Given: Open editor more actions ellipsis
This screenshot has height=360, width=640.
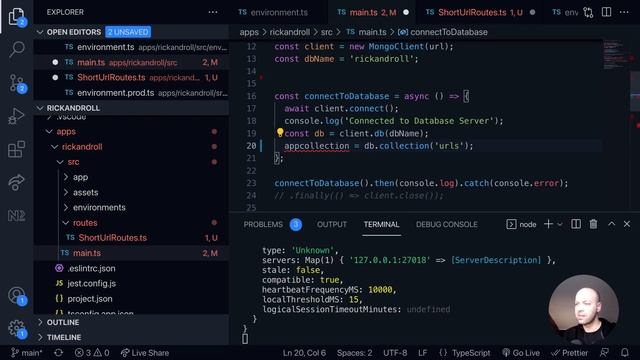Looking at the screenshot, I should (624, 12).
